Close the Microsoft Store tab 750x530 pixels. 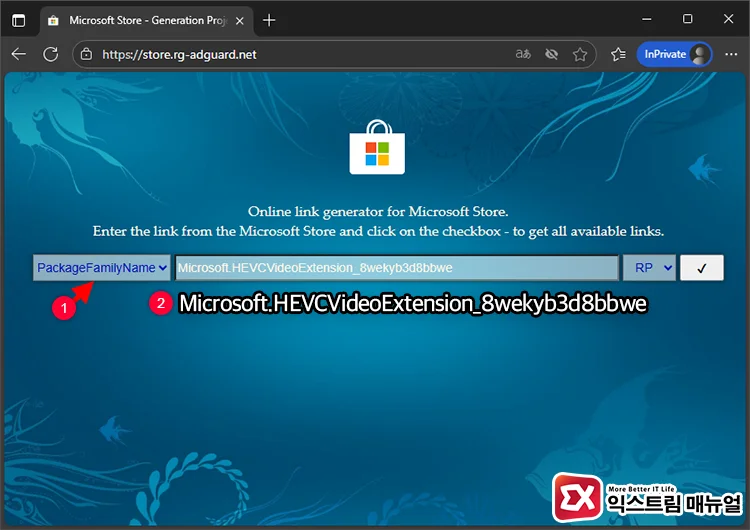click(x=239, y=20)
